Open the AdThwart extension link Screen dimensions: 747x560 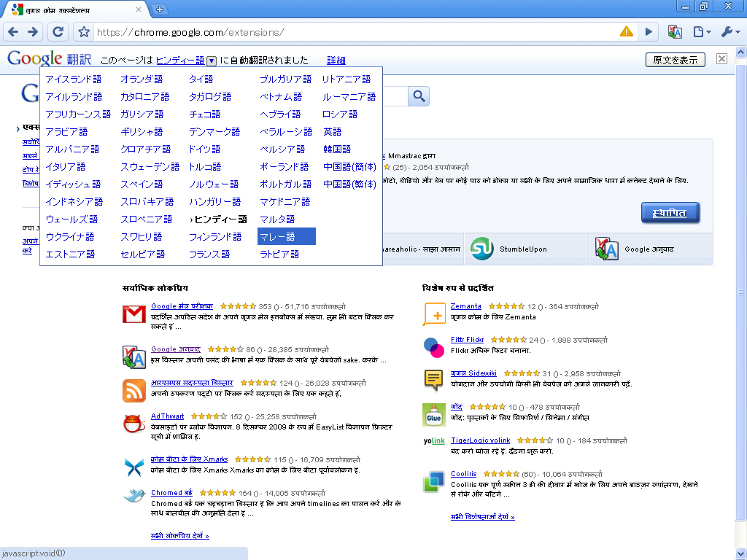(167, 416)
